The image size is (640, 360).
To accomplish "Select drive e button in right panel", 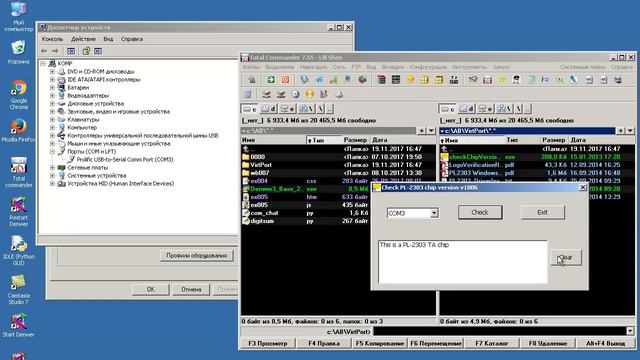I will tap(485, 109).
